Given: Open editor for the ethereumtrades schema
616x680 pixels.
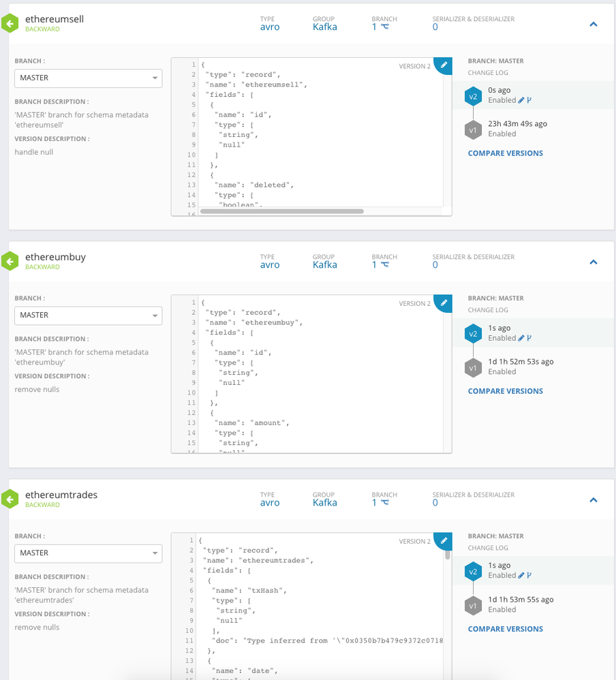Looking at the screenshot, I should point(444,540).
